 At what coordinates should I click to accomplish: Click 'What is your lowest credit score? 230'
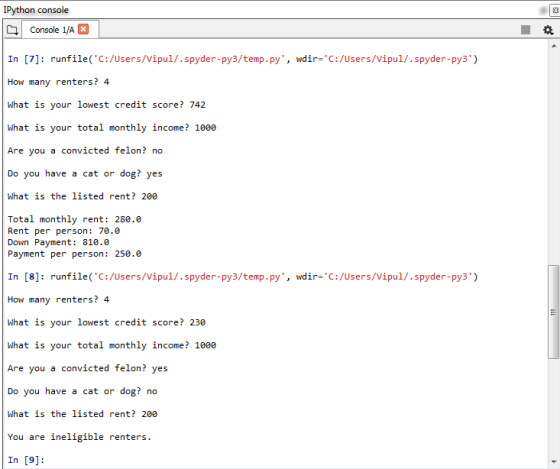click(106, 323)
